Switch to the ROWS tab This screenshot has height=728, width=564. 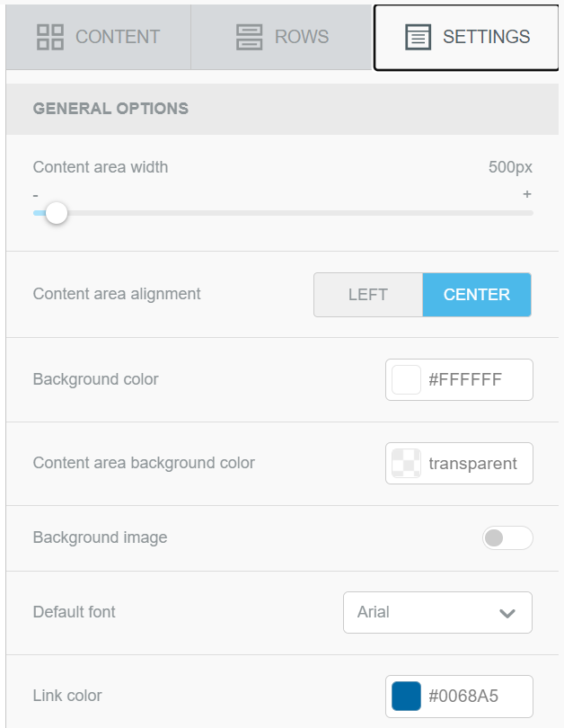(x=282, y=37)
